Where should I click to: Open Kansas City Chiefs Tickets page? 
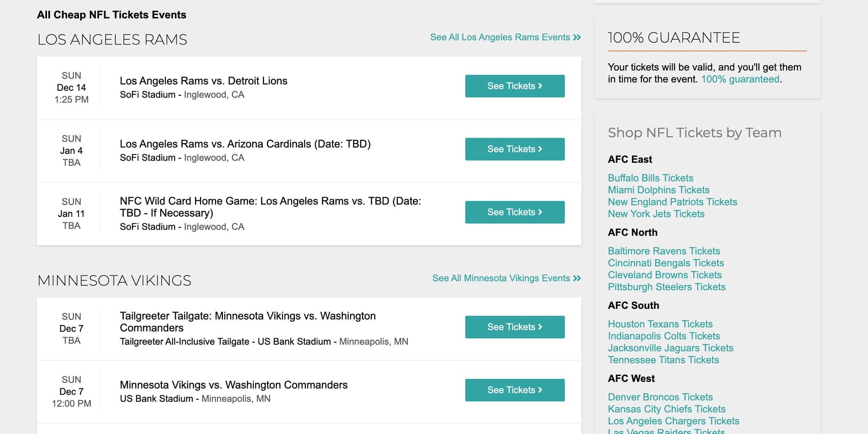[667, 409]
